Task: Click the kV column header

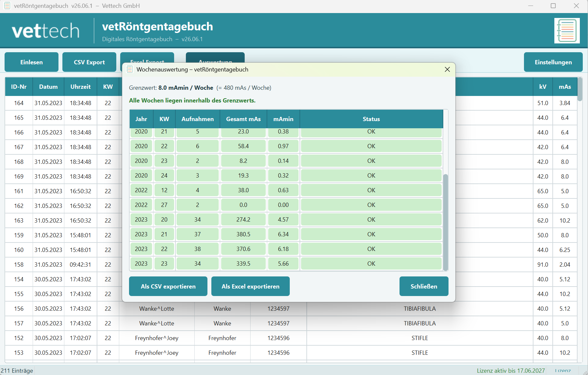Action: pos(543,87)
